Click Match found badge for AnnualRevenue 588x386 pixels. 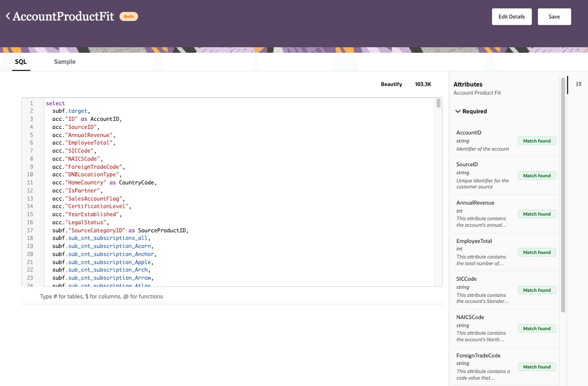coord(537,214)
